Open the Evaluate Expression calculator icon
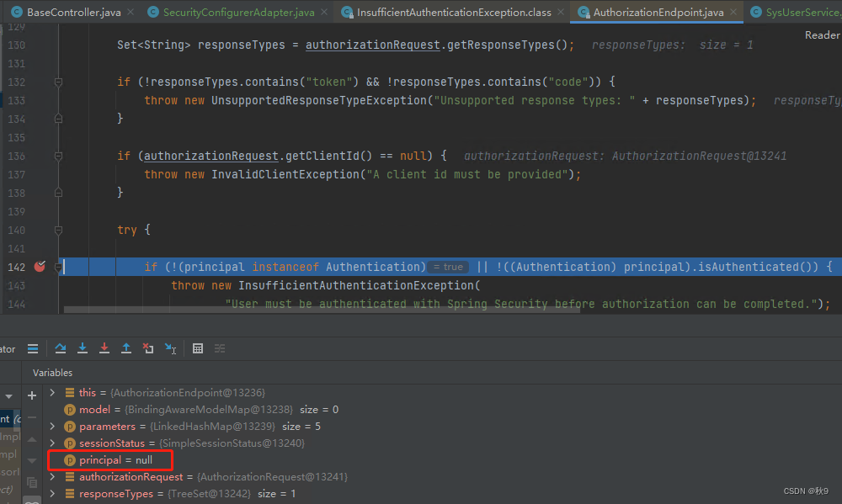Screen dimensions: 842x504 tap(197, 347)
